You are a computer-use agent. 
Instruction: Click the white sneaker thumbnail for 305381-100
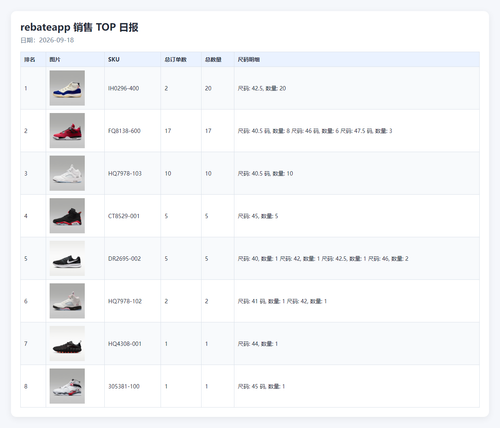67,386
